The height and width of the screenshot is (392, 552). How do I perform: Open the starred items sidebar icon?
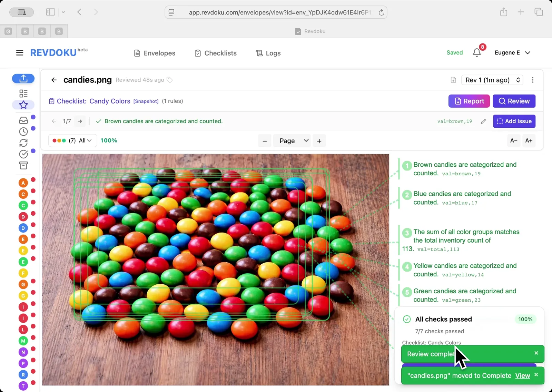pyautogui.click(x=23, y=105)
